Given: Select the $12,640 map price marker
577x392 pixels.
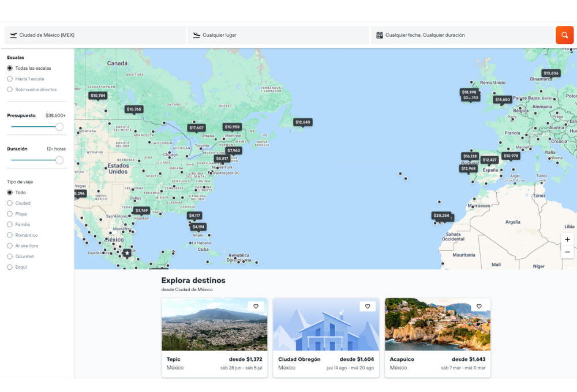Looking at the screenshot, I should 302,122.
